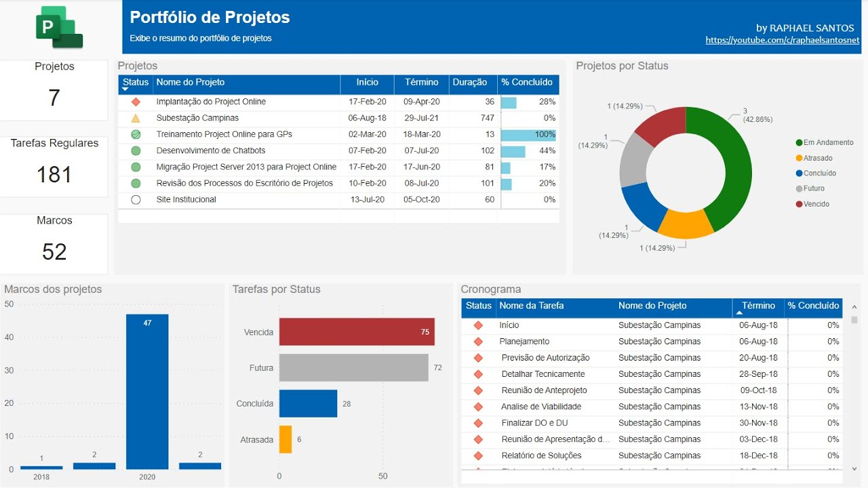The height and width of the screenshot is (488, 868).
Task: Click the red diamond icon for Finalizar DO e DU
Action: click(x=478, y=423)
